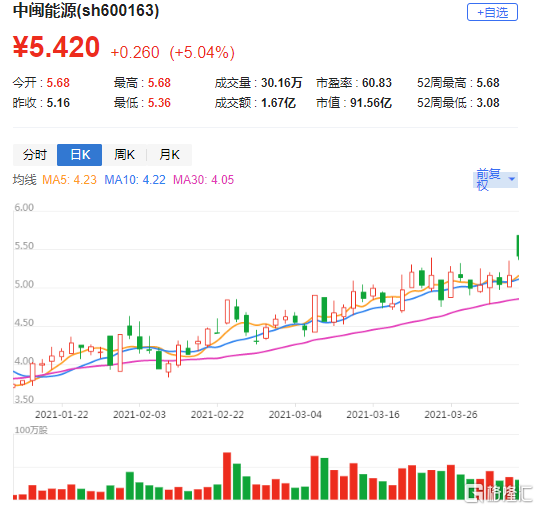Click the 最高 value 5.68

159,83
